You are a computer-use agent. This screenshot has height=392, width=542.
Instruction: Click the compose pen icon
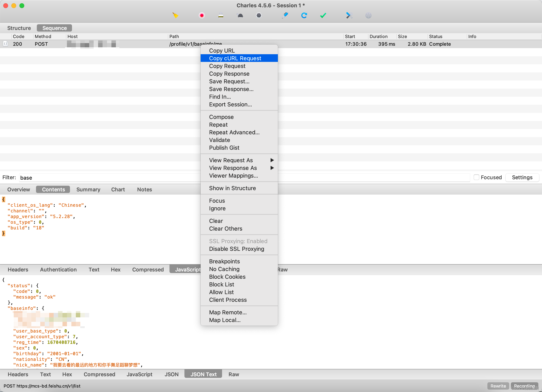coord(285,16)
